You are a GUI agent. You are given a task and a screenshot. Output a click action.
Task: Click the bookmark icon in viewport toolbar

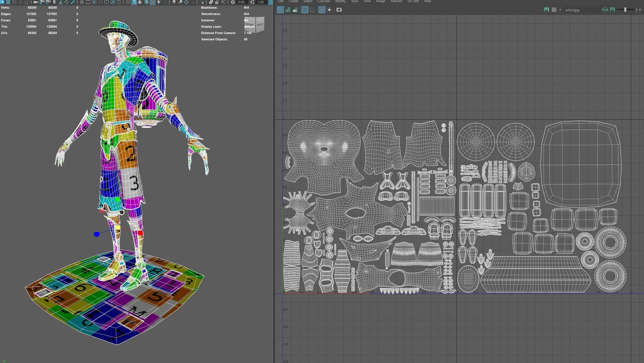54,2
